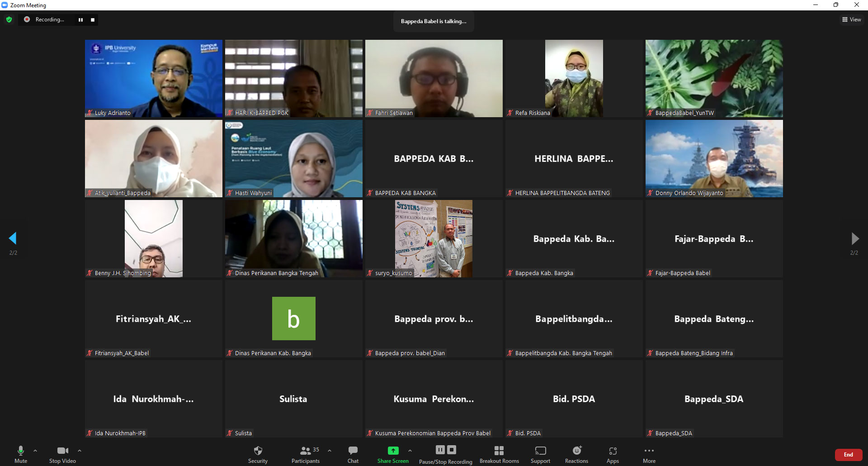Go to the next gallery page arrow
The width and height of the screenshot is (868, 466).
[x=854, y=238]
